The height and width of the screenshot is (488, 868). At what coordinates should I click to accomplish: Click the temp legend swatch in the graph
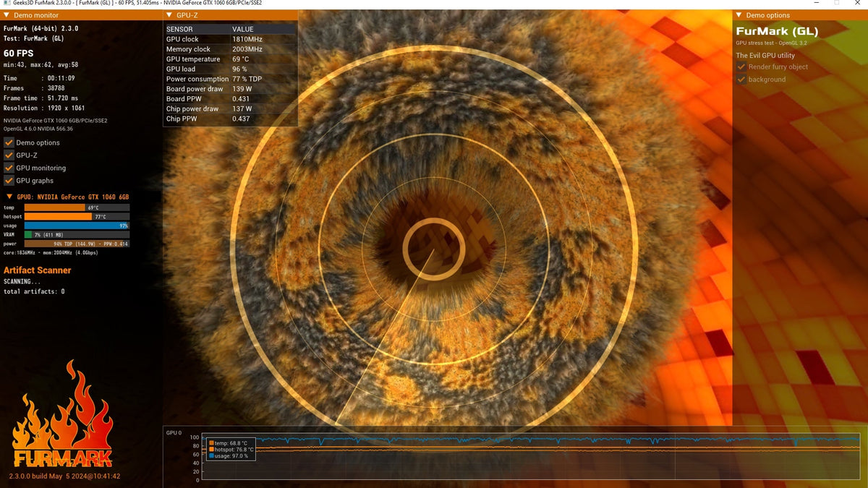coord(211,443)
